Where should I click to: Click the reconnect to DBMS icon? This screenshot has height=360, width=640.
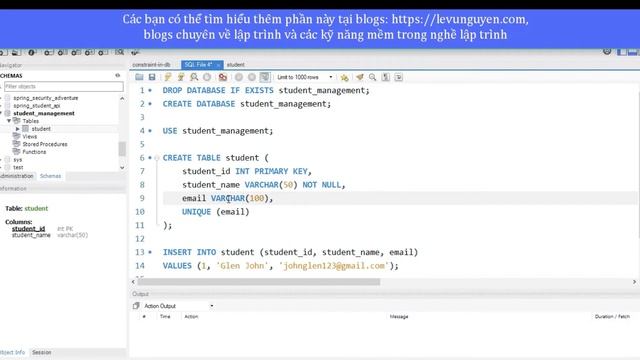click(135, 52)
